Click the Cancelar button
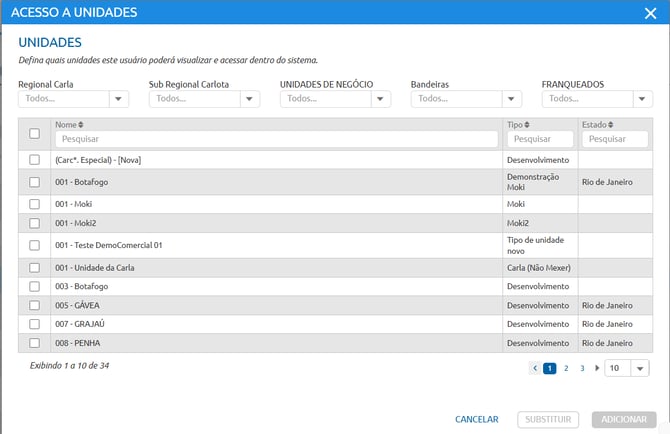This screenshot has width=670, height=434. point(476,419)
